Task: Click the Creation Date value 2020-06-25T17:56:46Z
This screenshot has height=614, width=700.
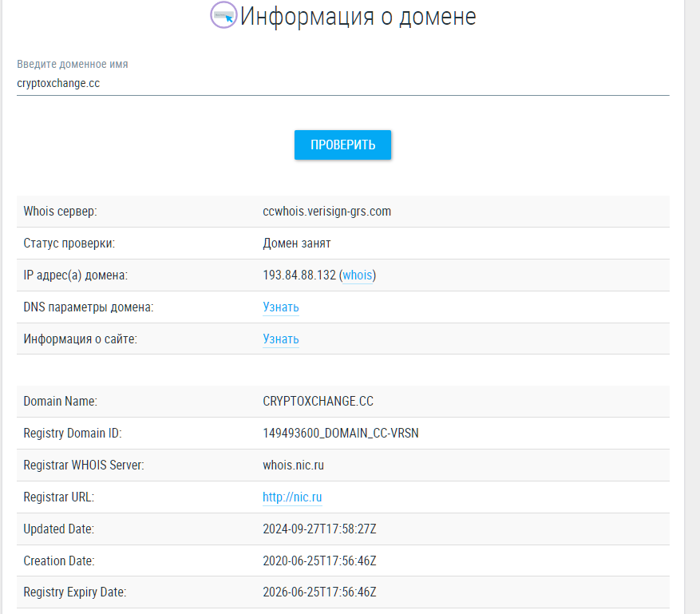Action: click(319, 561)
